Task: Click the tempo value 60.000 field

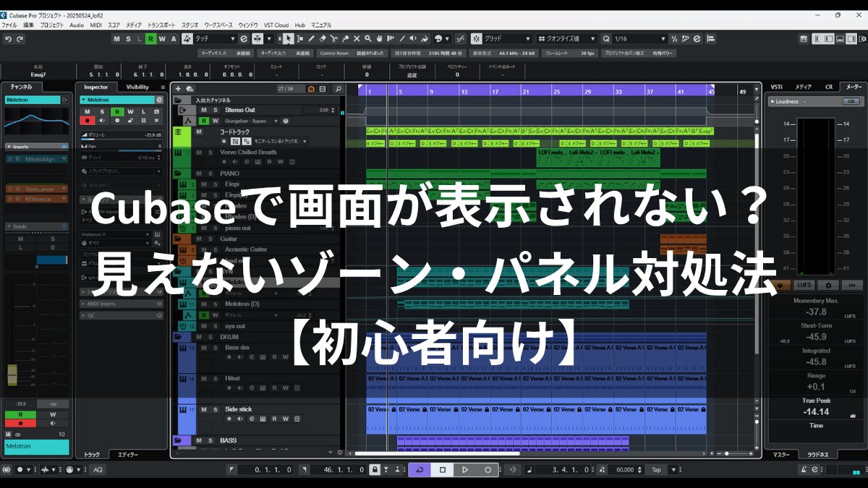Action: pos(626,470)
